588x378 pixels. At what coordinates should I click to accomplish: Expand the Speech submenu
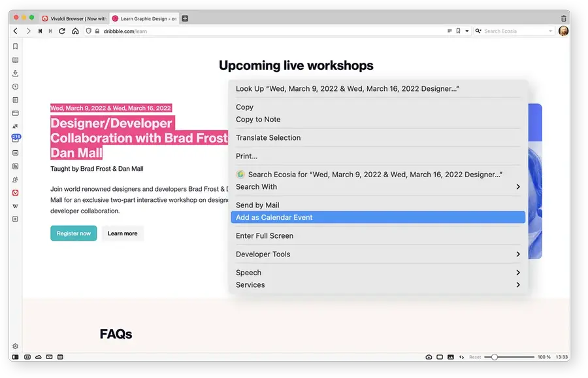point(378,273)
